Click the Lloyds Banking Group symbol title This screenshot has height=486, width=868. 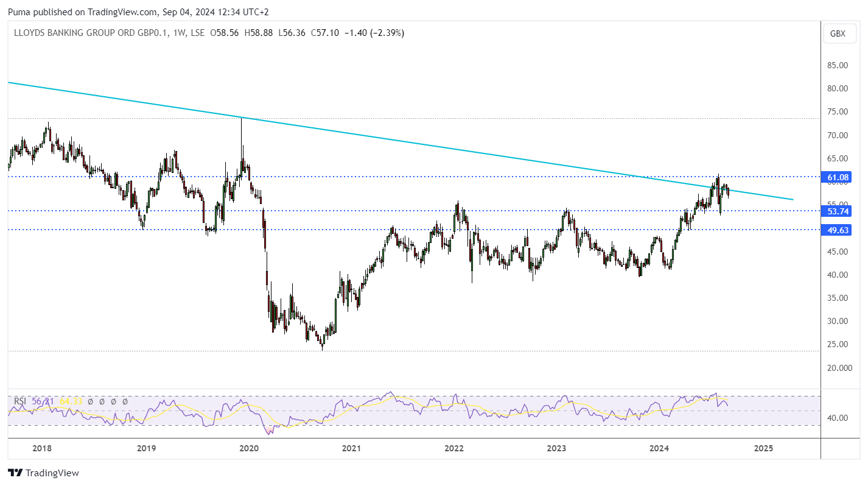85,33
